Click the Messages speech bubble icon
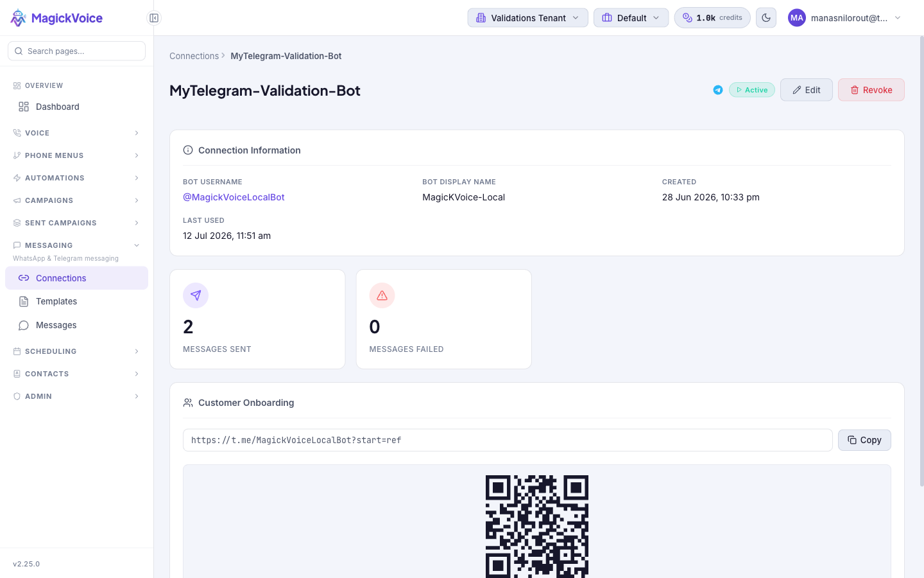 24,325
